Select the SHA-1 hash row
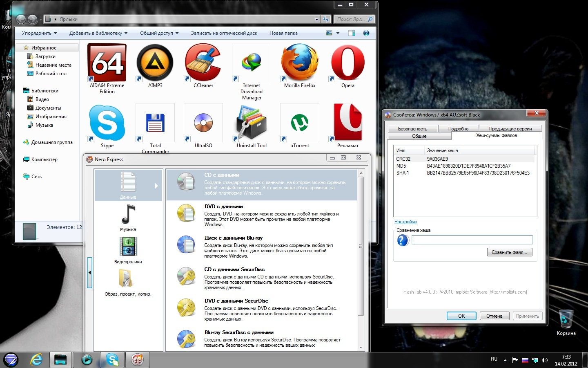Viewport: 588px width, 368px height. point(464,173)
